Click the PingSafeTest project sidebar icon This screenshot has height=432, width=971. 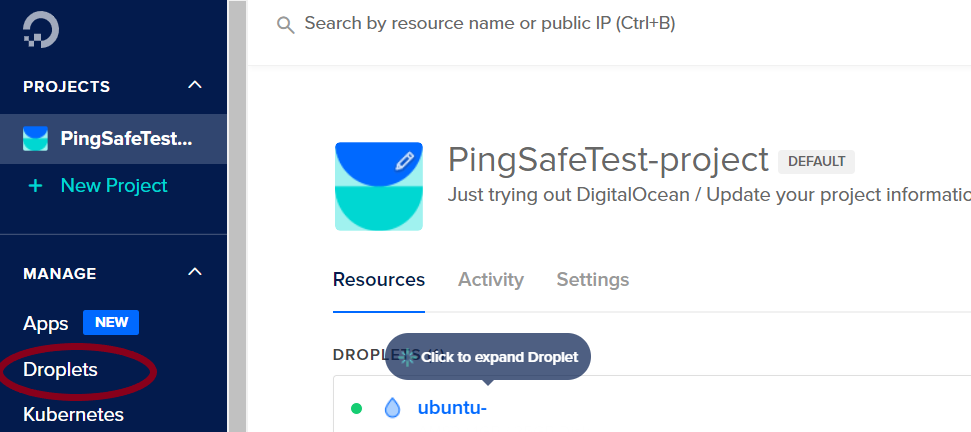(36, 139)
